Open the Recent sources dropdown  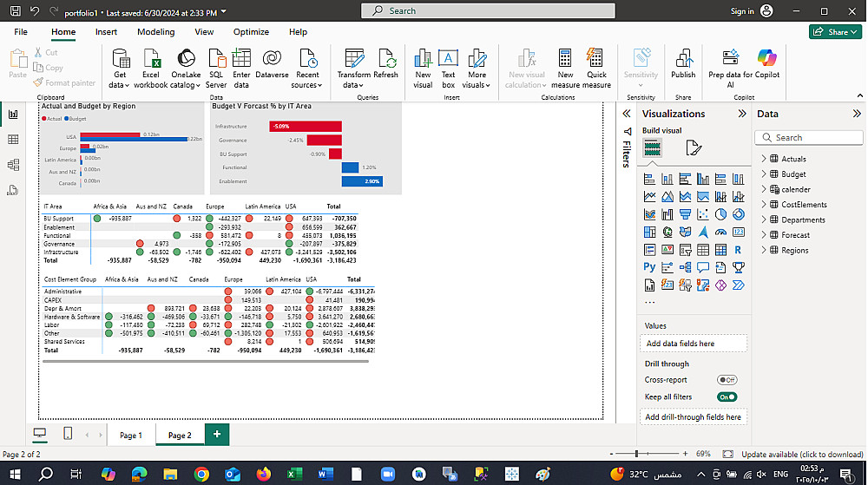(x=306, y=69)
